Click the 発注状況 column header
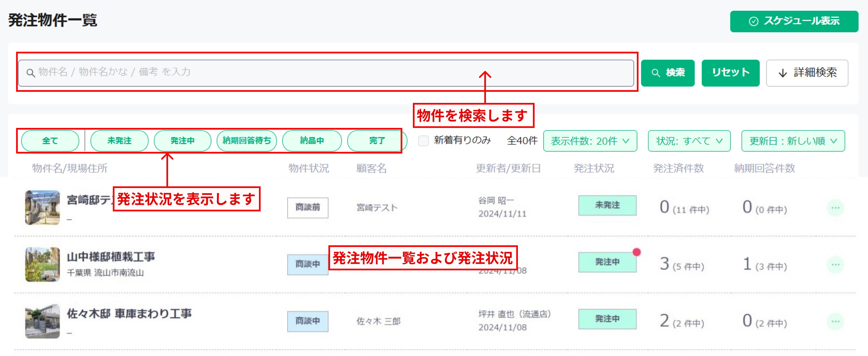The height and width of the screenshot is (356, 868). click(594, 168)
